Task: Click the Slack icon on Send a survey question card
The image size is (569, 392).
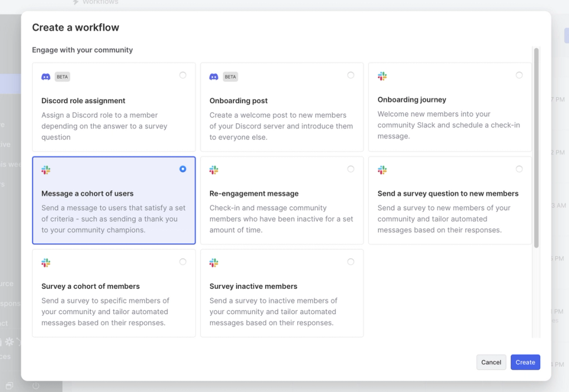Action: tap(382, 169)
